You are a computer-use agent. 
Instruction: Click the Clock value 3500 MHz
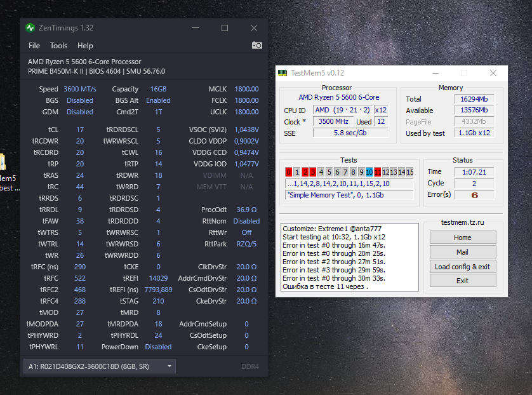pyautogui.click(x=333, y=121)
